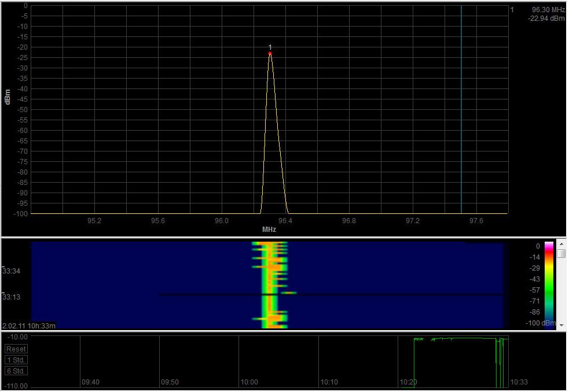Click the 97.6 frequency tick label

476,221
